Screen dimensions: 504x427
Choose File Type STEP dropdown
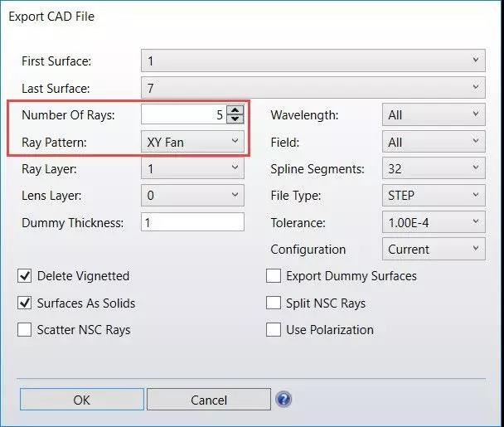pyautogui.click(x=434, y=195)
